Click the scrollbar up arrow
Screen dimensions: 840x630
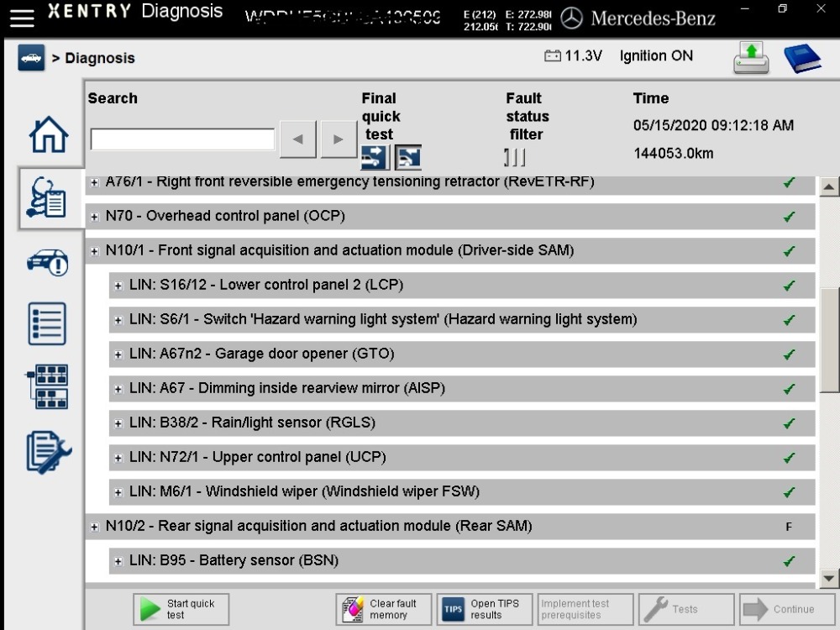tap(829, 186)
